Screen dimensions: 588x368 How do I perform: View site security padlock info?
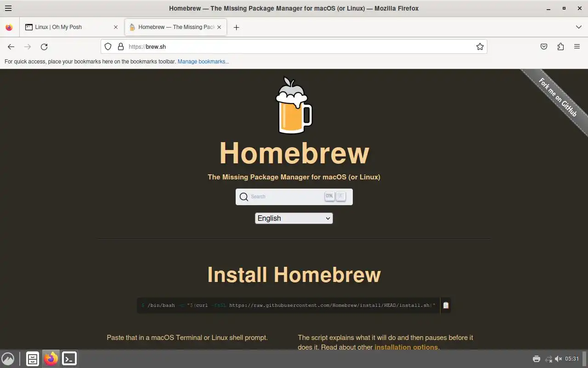pyautogui.click(x=121, y=46)
